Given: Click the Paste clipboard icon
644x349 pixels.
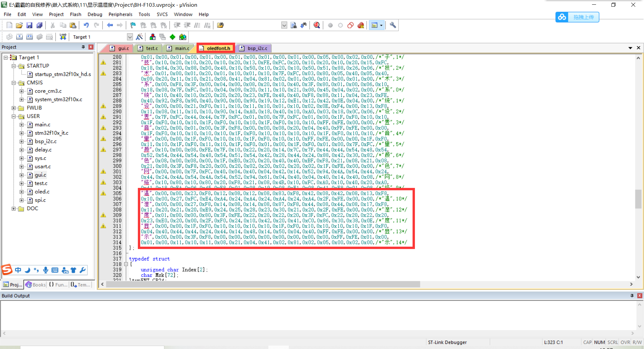Looking at the screenshot, I should [73, 25].
